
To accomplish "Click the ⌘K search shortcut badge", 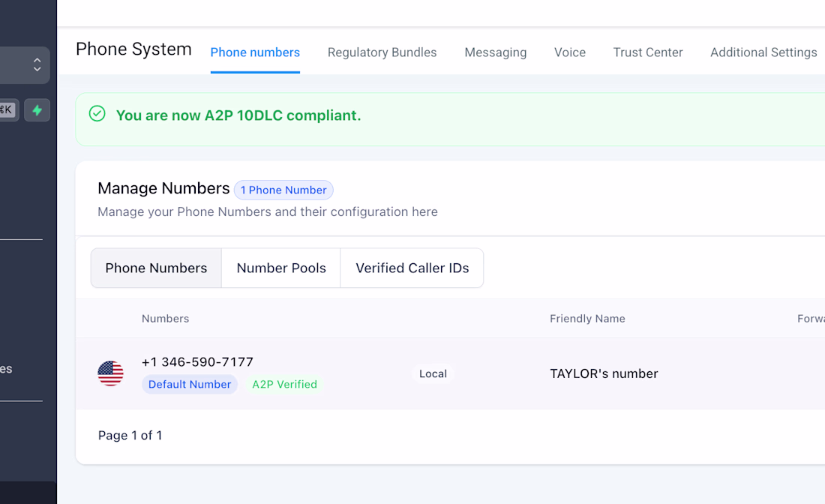I will click(x=7, y=110).
